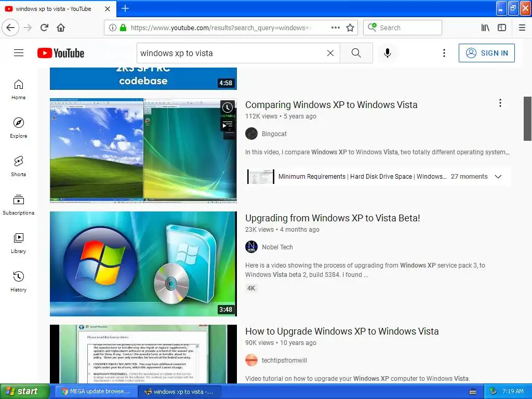Click the Nobel Tech channel avatar
Viewport: 532px width, 399px height.
point(251,247)
